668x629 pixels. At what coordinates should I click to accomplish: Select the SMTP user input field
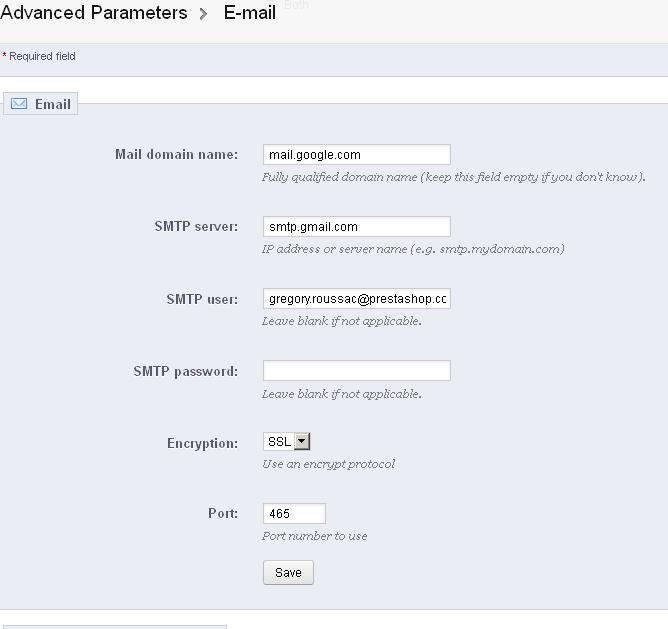pyautogui.click(x=357, y=298)
